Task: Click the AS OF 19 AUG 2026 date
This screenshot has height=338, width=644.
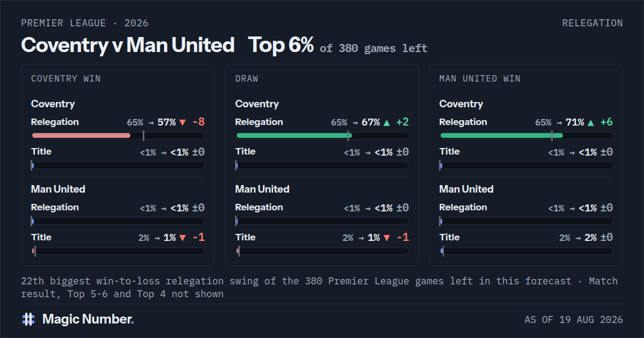Action: click(574, 320)
